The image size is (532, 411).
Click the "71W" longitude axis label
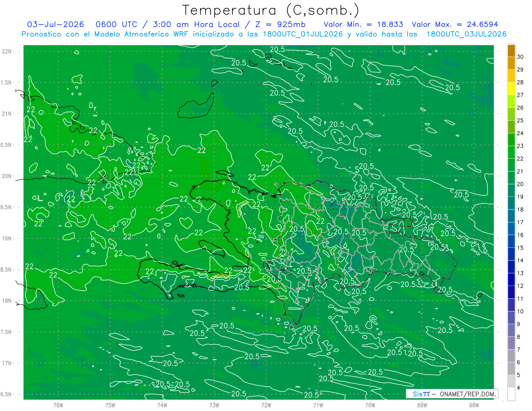(318, 405)
